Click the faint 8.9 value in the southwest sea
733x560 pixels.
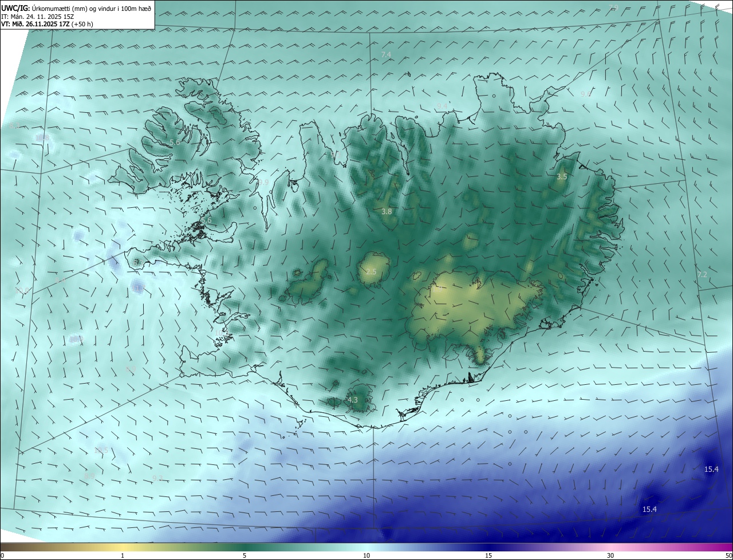point(89,476)
